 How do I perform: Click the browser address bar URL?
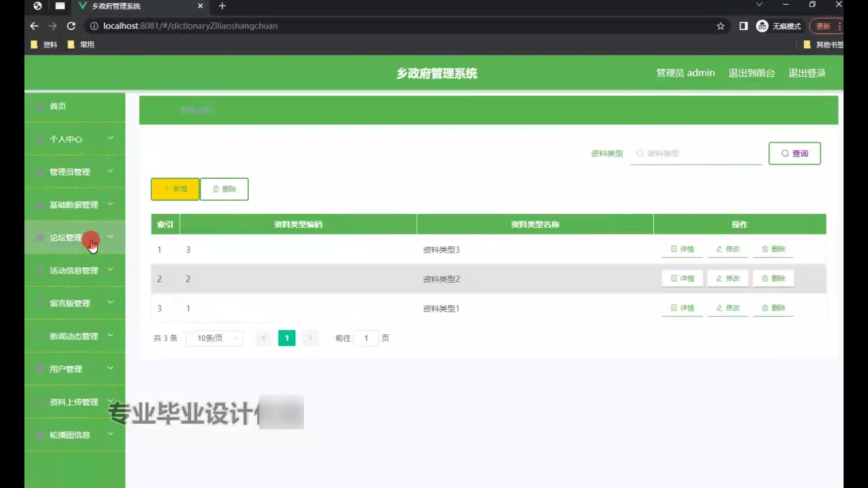click(190, 26)
